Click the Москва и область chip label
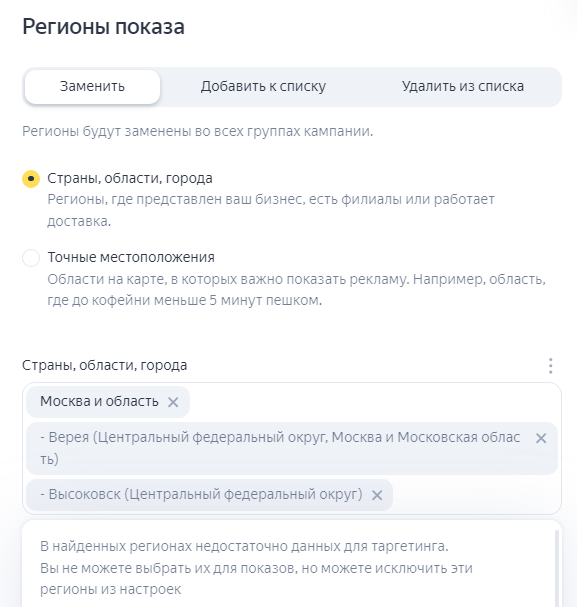This screenshot has width=577, height=607. click(99, 401)
